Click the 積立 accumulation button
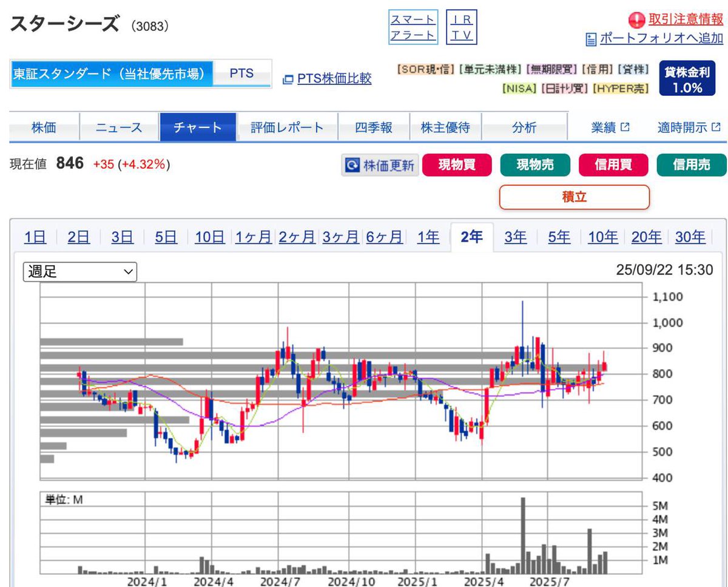 click(574, 197)
